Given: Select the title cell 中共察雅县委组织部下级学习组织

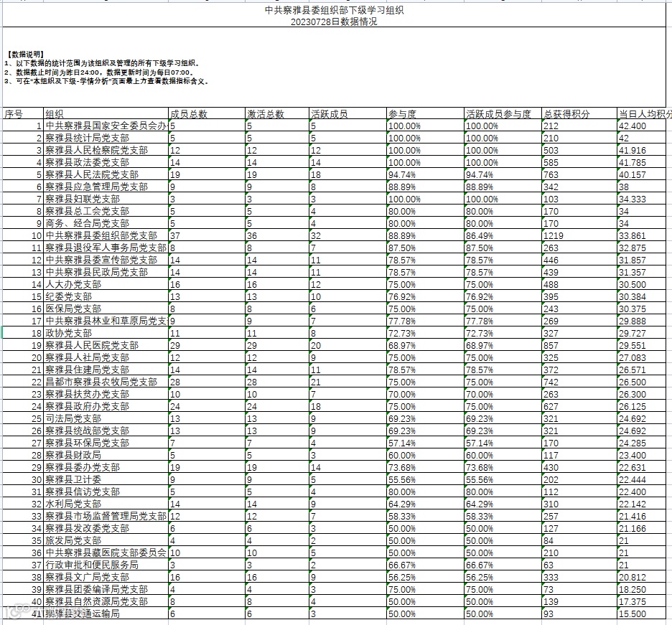Looking at the screenshot, I should (334, 15).
